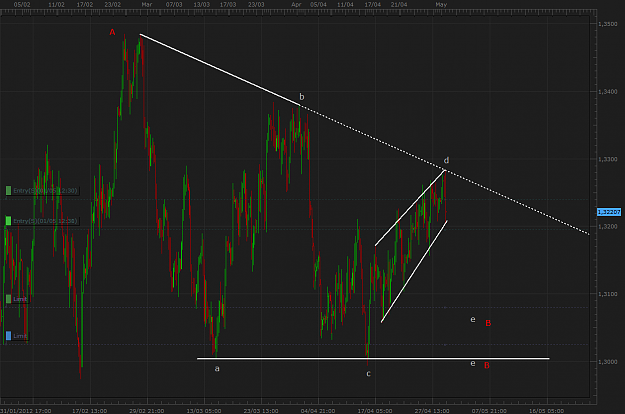Select the wave label c below support line
The width and height of the screenshot is (625, 414).
pos(368,374)
